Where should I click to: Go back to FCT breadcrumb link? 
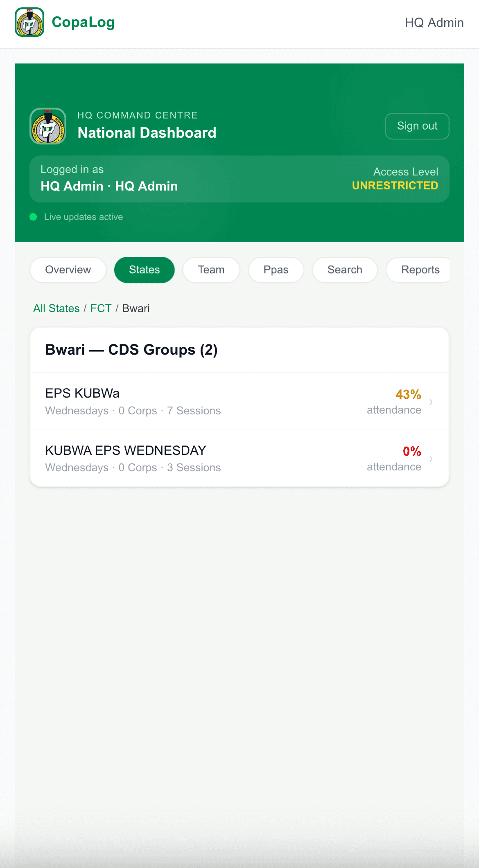click(x=101, y=308)
